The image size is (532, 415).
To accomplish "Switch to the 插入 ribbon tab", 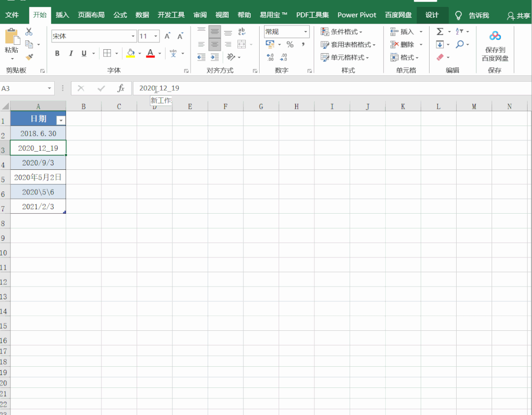I will 63,15.
